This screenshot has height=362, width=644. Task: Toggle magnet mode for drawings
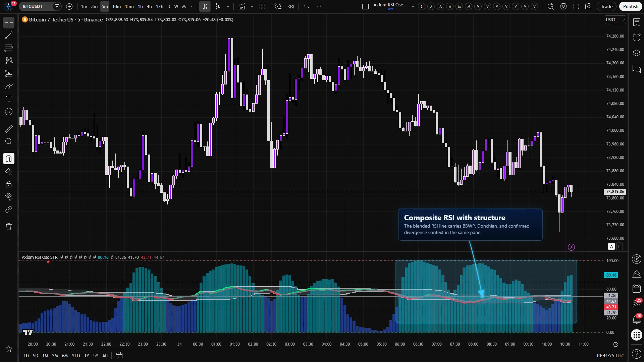pos(9,159)
